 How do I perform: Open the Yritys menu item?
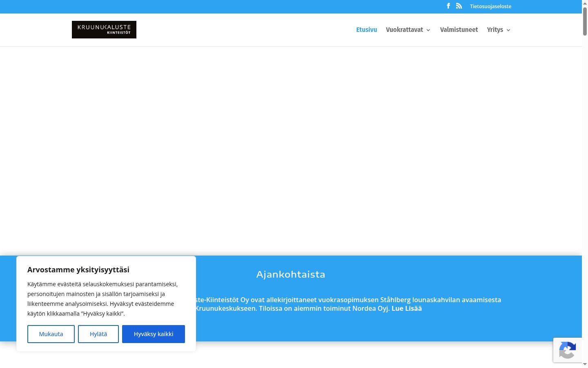coord(495,30)
